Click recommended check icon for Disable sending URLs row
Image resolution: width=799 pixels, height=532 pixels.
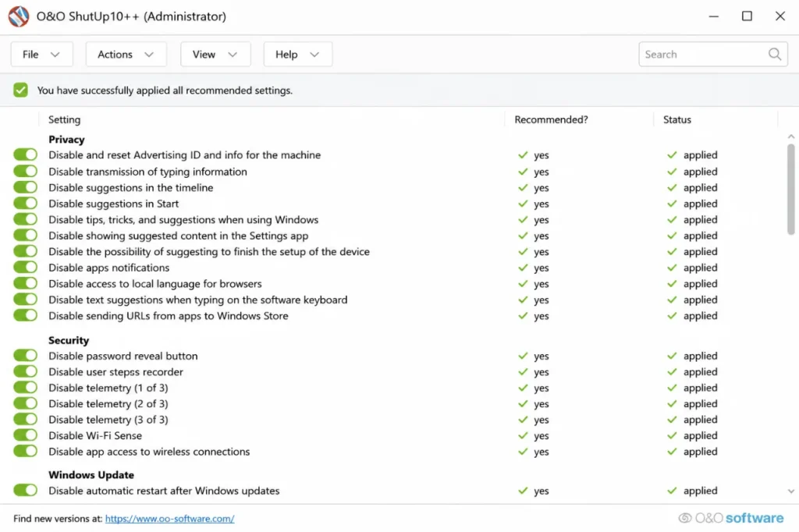point(523,316)
